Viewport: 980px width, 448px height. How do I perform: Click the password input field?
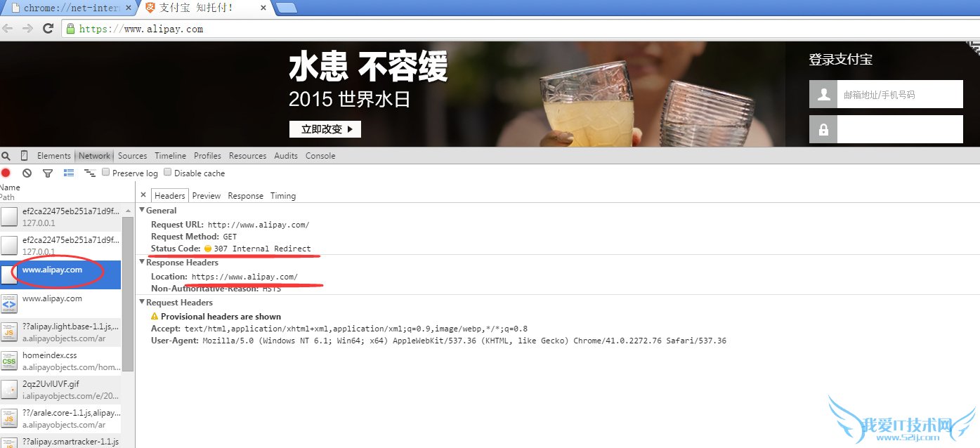[x=900, y=129]
